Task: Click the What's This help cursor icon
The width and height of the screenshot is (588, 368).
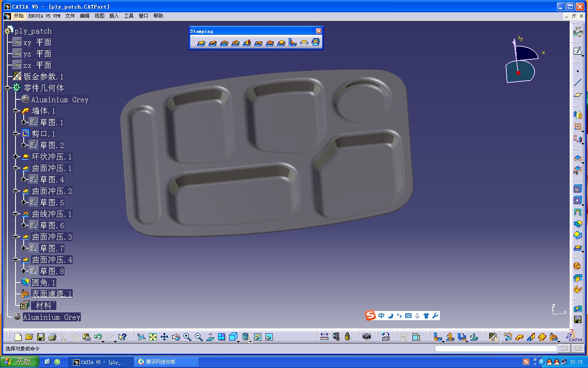Action: coord(122,337)
